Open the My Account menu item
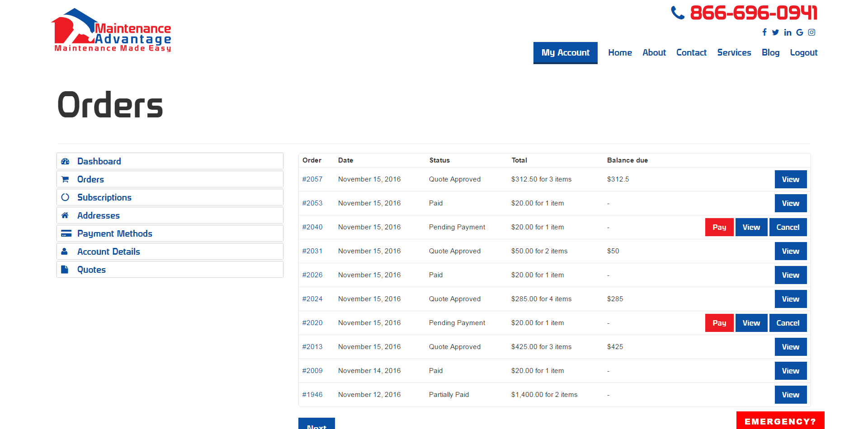The height and width of the screenshot is (429, 868). coord(566,53)
